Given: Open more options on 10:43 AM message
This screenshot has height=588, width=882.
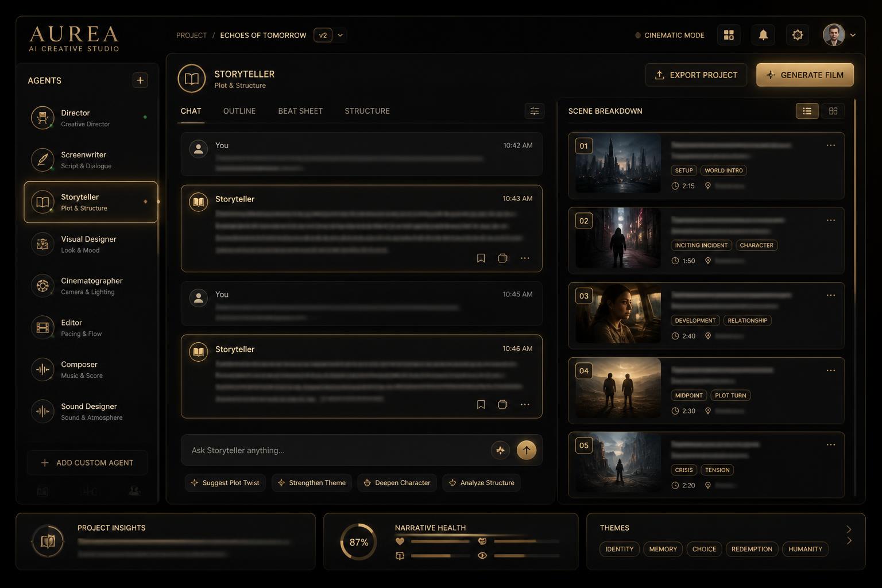Looking at the screenshot, I should [x=525, y=258].
